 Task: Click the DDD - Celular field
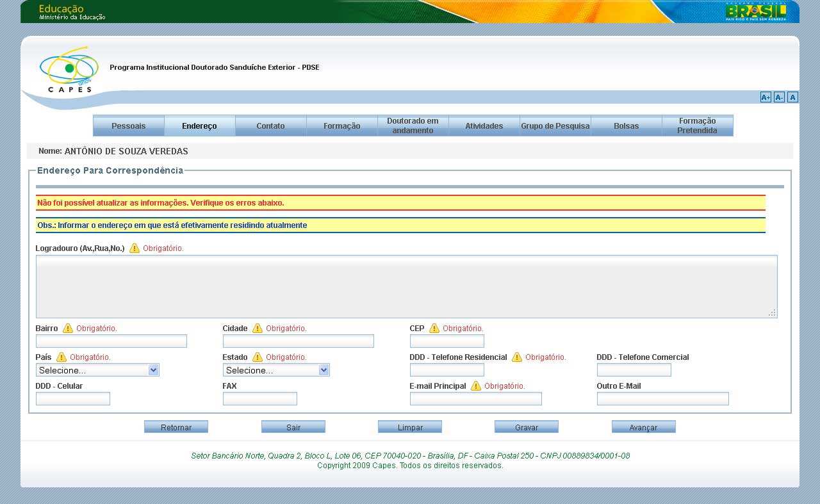coord(73,398)
